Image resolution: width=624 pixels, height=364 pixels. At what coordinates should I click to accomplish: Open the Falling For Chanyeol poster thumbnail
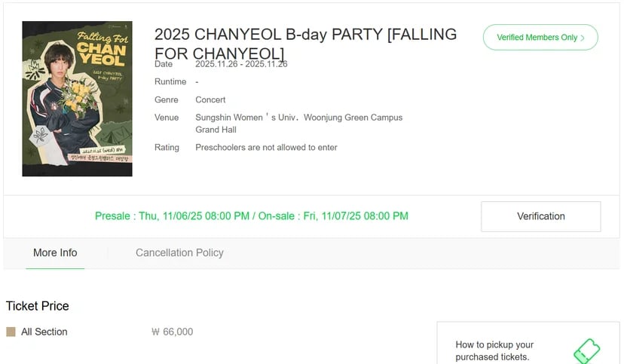click(x=77, y=99)
